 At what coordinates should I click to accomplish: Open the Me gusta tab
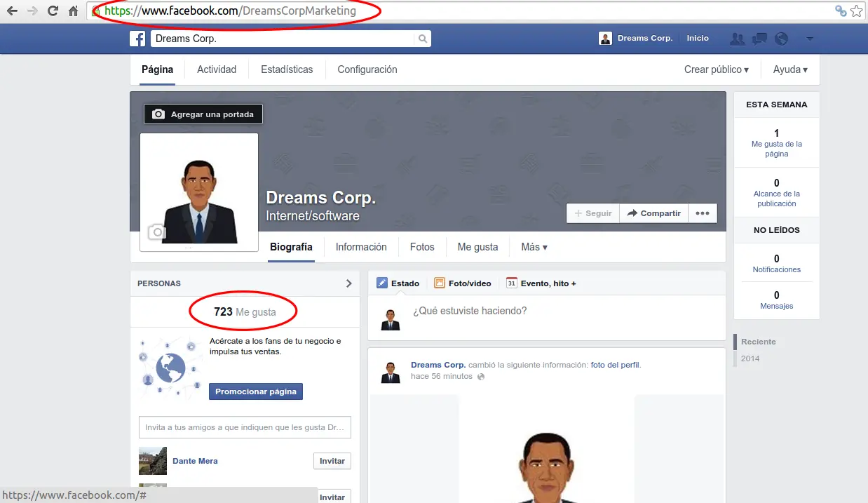click(477, 247)
